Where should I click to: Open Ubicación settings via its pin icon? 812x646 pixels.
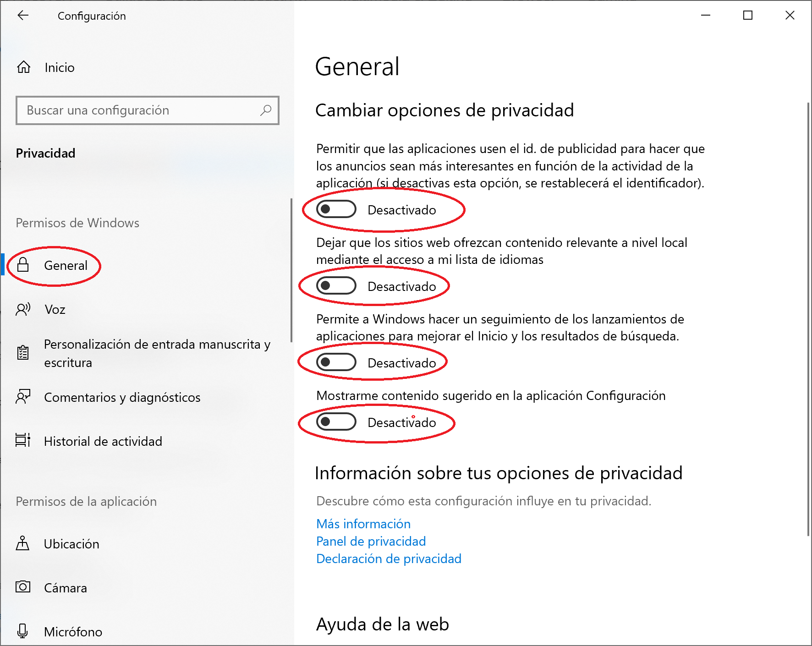click(24, 544)
